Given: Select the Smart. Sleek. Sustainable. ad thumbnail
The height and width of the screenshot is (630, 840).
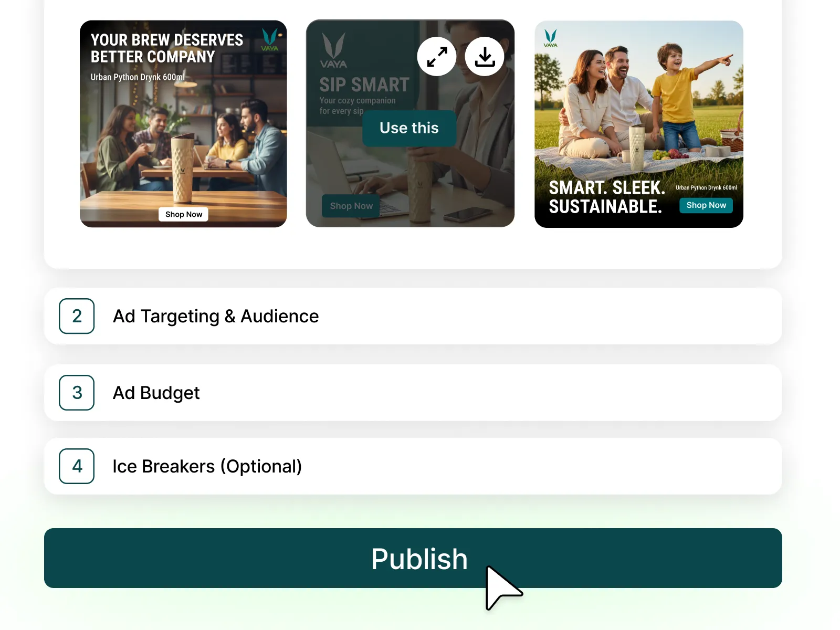Looking at the screenshot, I should [x=639, y=124].
